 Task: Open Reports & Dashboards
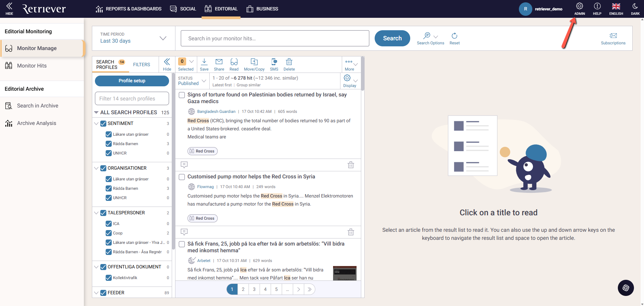point(128,9)
